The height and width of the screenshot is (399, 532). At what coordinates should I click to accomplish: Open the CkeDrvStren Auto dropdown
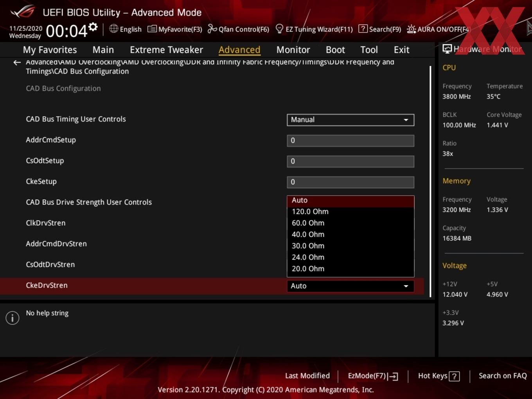(350, 286)
